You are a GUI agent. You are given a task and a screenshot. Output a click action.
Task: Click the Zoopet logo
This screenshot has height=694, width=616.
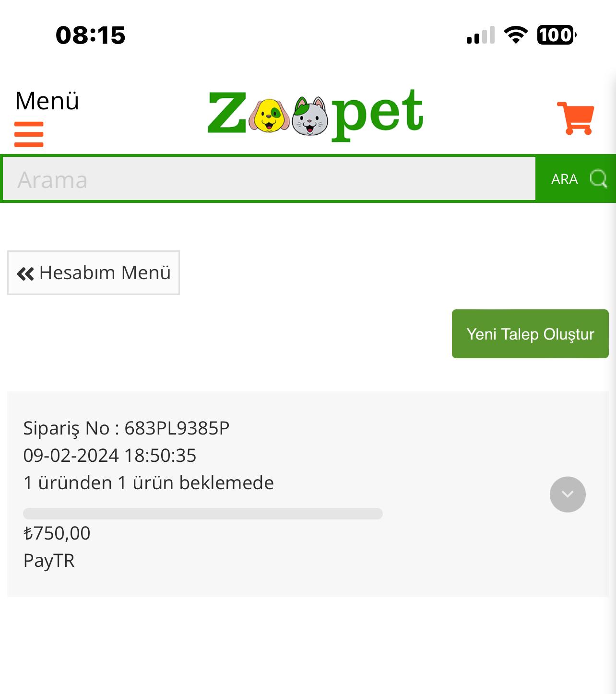pyautogui.click(x=314, y=115)
